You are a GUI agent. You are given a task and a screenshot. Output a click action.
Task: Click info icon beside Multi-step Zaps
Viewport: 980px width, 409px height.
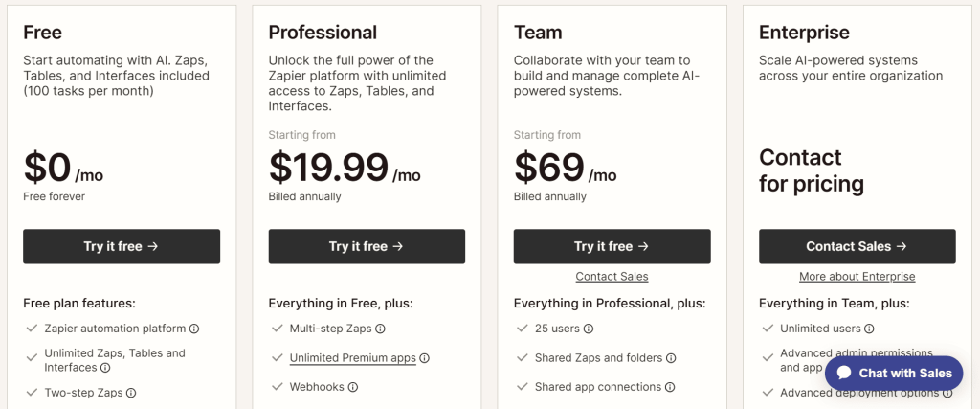click(380, 329)
